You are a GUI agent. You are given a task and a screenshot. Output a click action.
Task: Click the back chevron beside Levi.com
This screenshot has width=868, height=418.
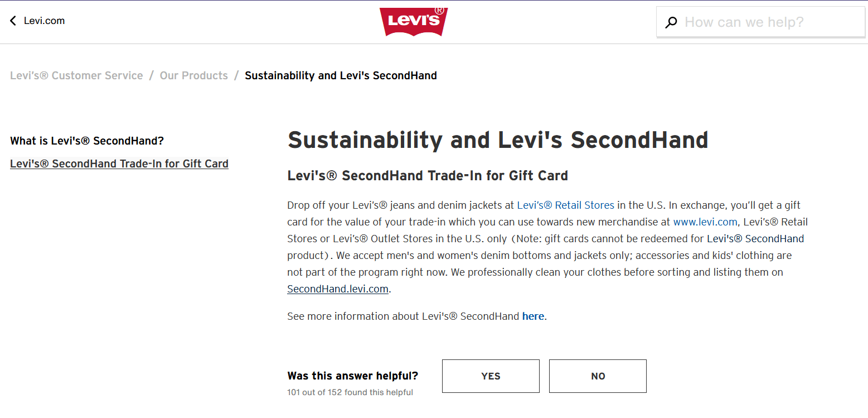[x=13, y=21]
